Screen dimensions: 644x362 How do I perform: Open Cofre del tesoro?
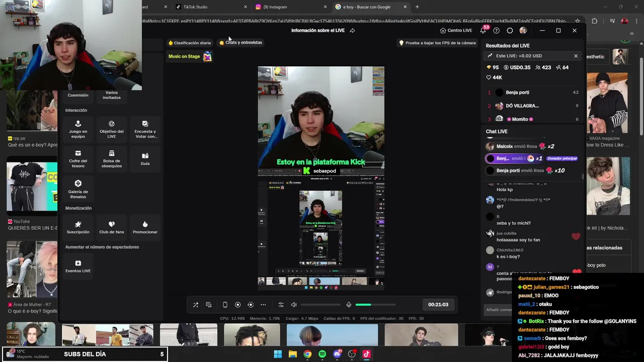coord(78,158)
